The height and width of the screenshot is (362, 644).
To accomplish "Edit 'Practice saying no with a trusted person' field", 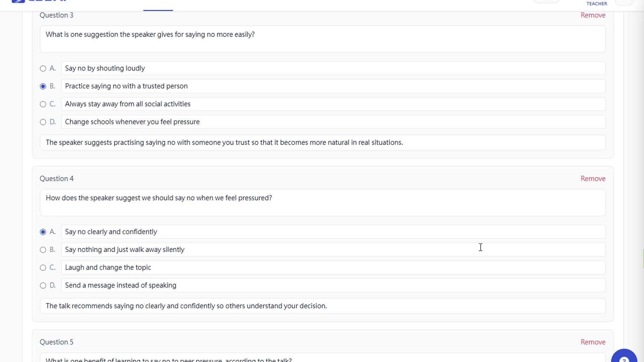I will [333, 86].
